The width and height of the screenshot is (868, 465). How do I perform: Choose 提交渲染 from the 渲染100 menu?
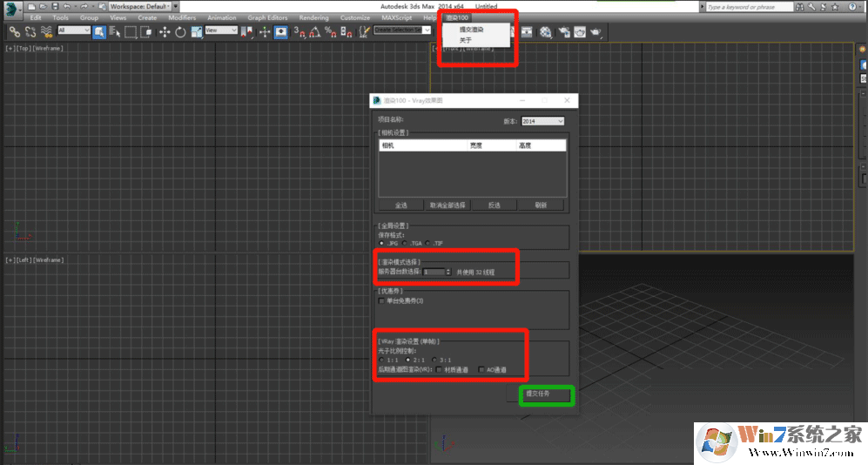(472, 30)
